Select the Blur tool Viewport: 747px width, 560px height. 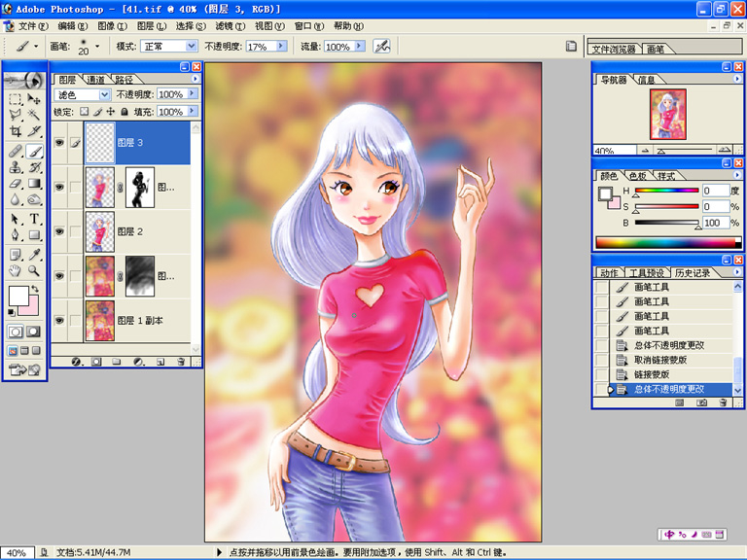point(16,199)
